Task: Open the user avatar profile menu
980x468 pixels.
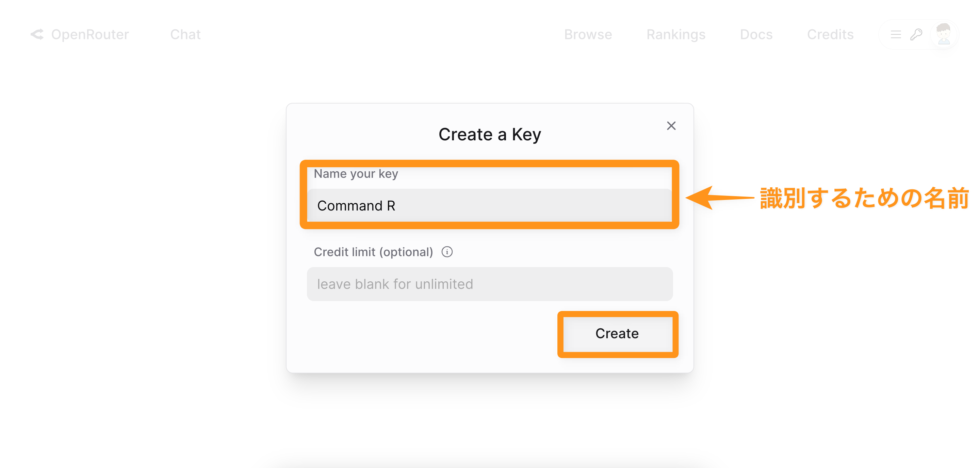Action: click(x=944, y=34)
